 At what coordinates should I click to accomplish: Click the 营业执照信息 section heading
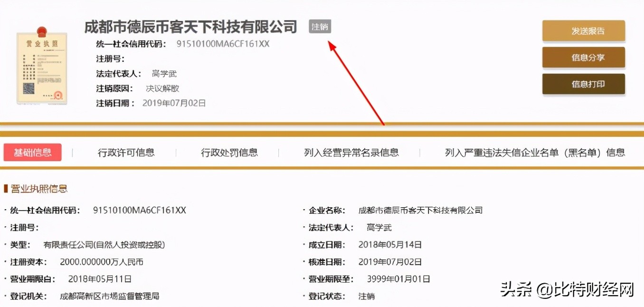39,189
